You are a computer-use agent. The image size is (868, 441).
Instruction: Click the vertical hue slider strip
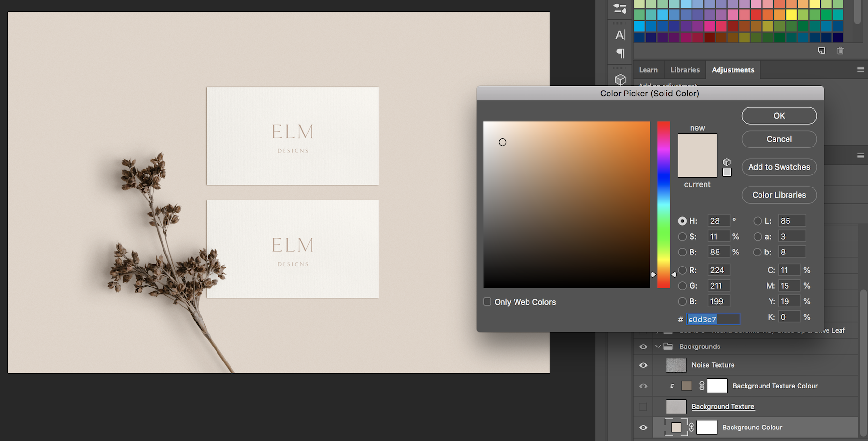[664, 204]
